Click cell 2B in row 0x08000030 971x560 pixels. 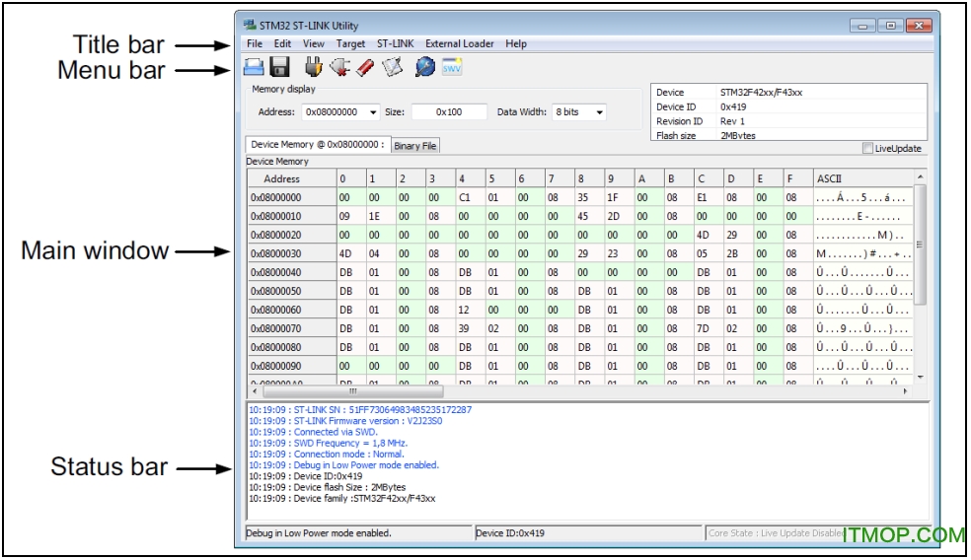738,253
